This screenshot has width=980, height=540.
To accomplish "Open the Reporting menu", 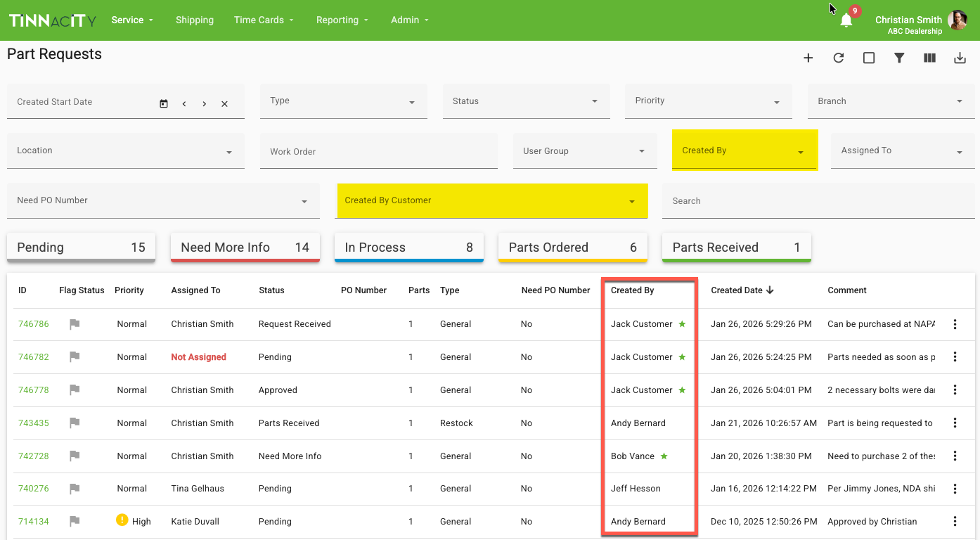I will point(342,20).
